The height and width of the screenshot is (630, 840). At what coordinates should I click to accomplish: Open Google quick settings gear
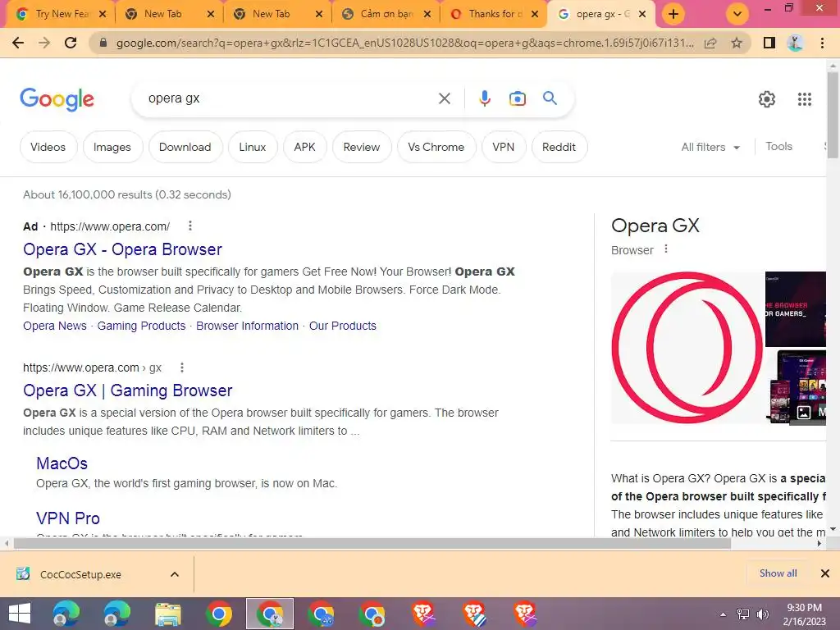[767, 99]
